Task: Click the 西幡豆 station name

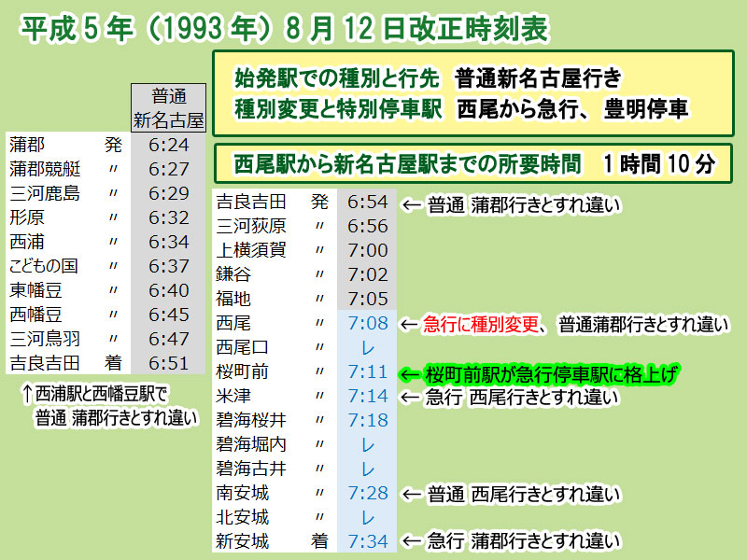Action: coord(35,315)
